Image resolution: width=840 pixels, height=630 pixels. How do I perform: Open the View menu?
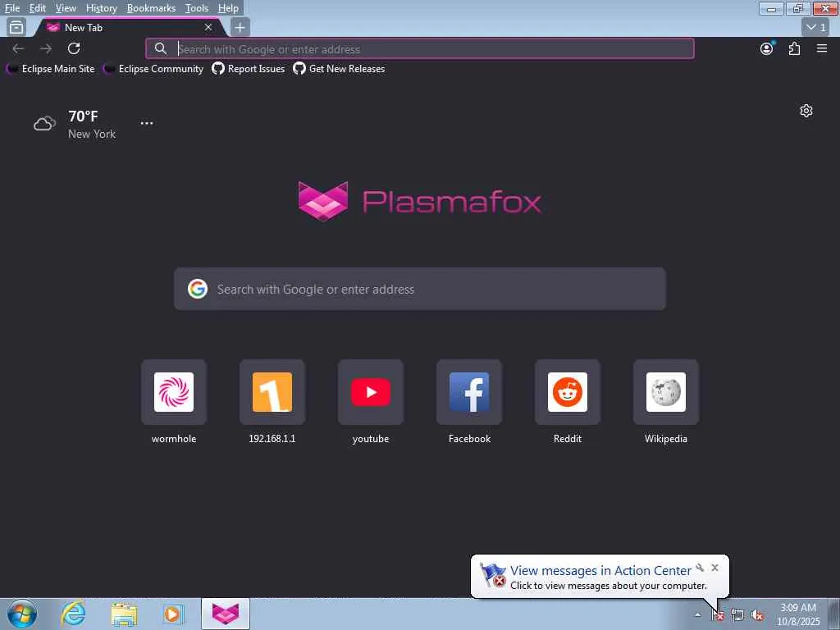pyautogui.click(x=66, y=8)
